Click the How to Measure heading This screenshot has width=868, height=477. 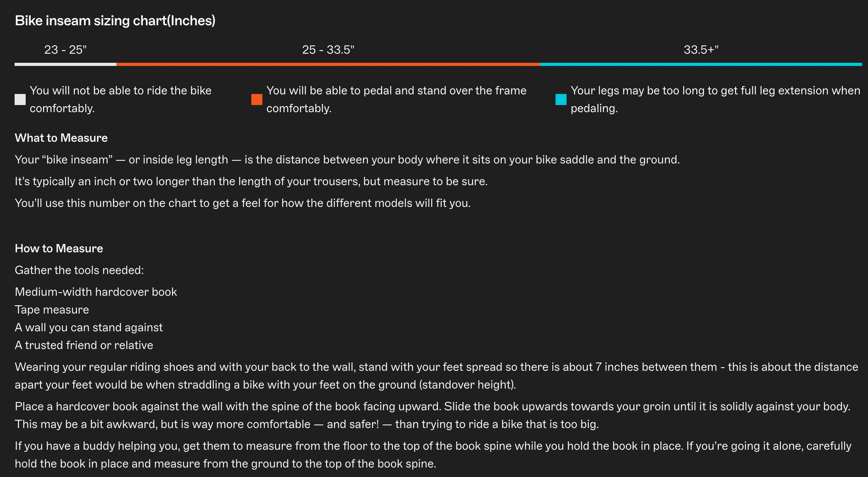point(59,248)
